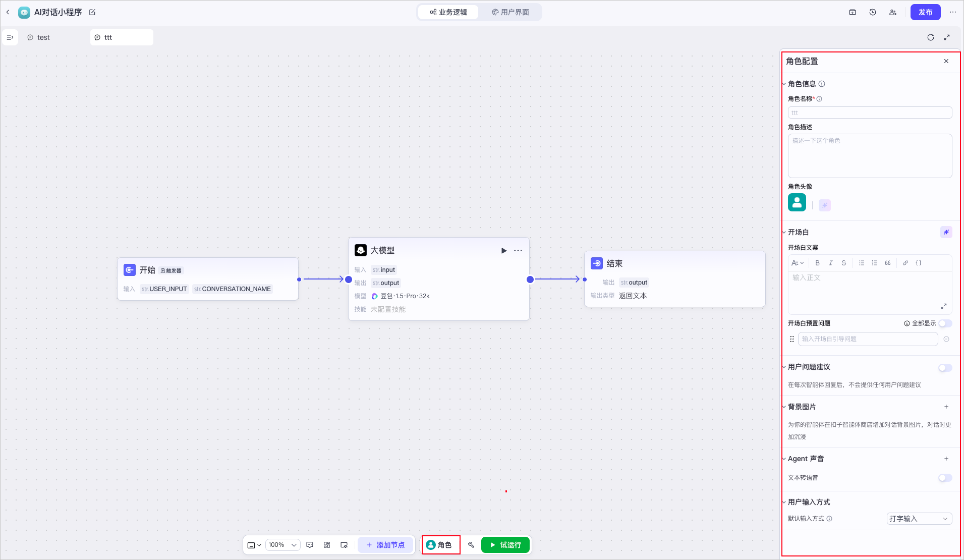Screen dimensions: 964x560
Task: Collapse the Agent 声音 section
Action: coord(784,459)
